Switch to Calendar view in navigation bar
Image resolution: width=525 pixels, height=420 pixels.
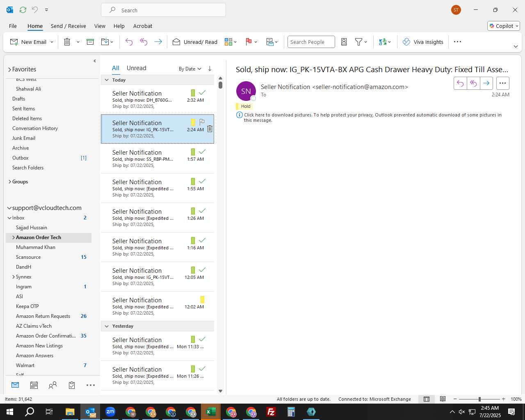point(34,385)
